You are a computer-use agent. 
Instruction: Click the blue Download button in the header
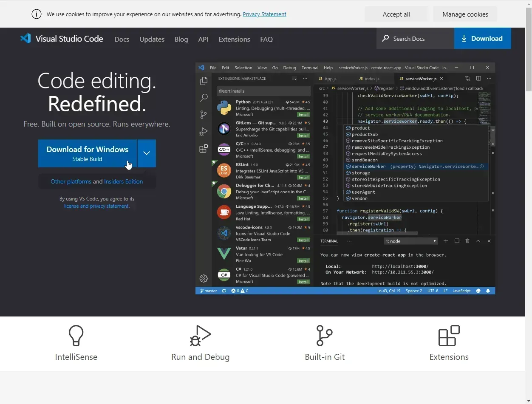(483, 38)
